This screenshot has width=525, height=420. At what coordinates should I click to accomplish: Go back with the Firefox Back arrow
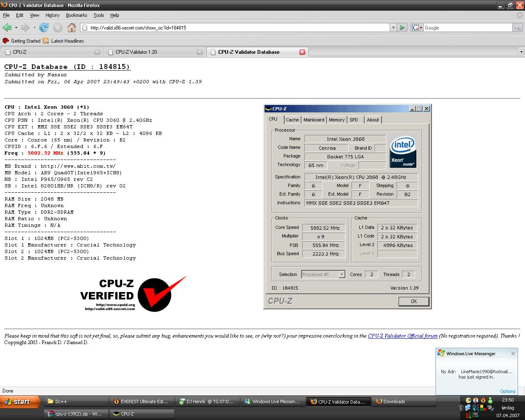[7, 27]
